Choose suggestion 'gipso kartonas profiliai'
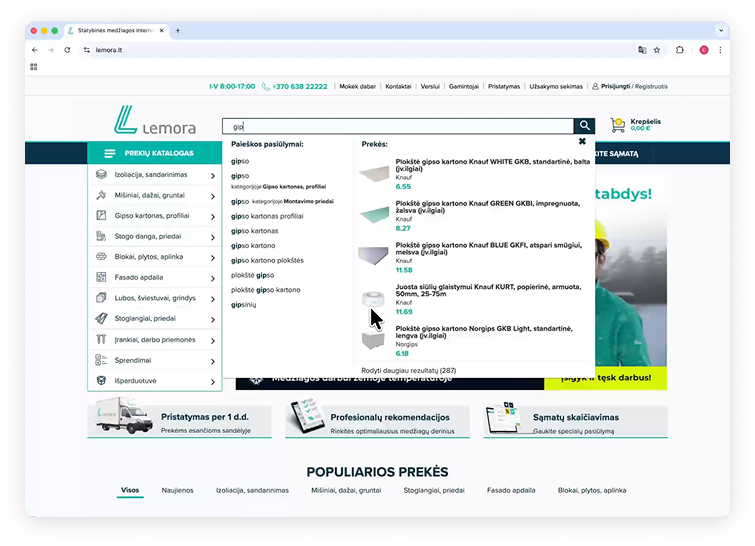The image size is (755, 546). click(267, 216)
